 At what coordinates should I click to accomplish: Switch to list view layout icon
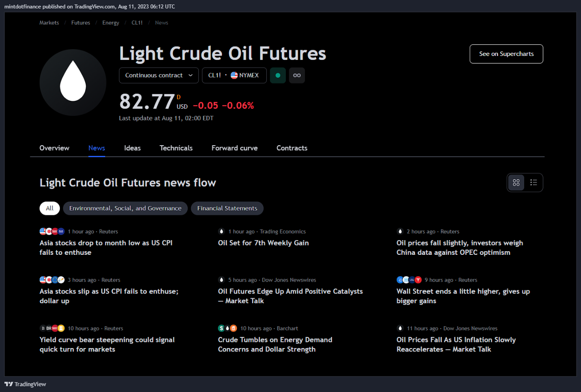coord(534,182)
